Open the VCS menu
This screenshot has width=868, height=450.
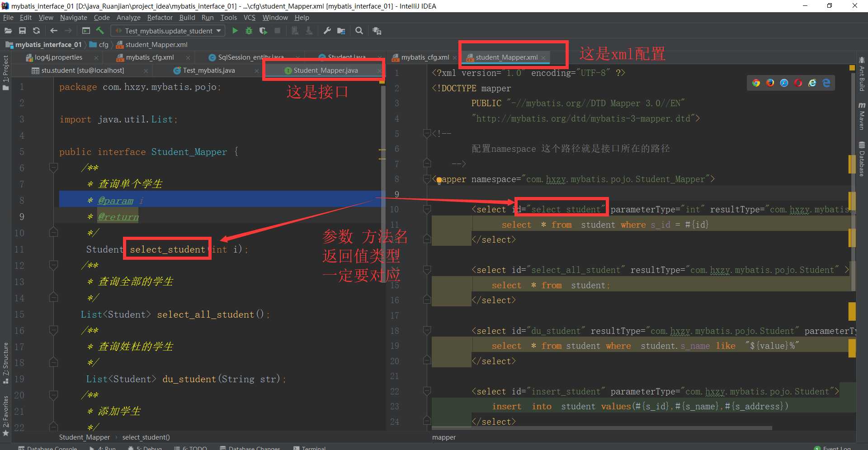250,18
